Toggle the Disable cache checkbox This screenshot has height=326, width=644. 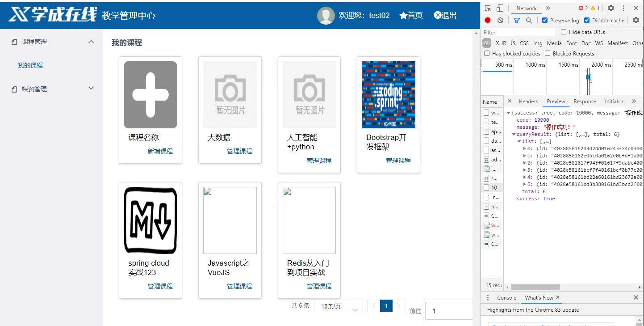pyautogui.click(x=587, y=20)
